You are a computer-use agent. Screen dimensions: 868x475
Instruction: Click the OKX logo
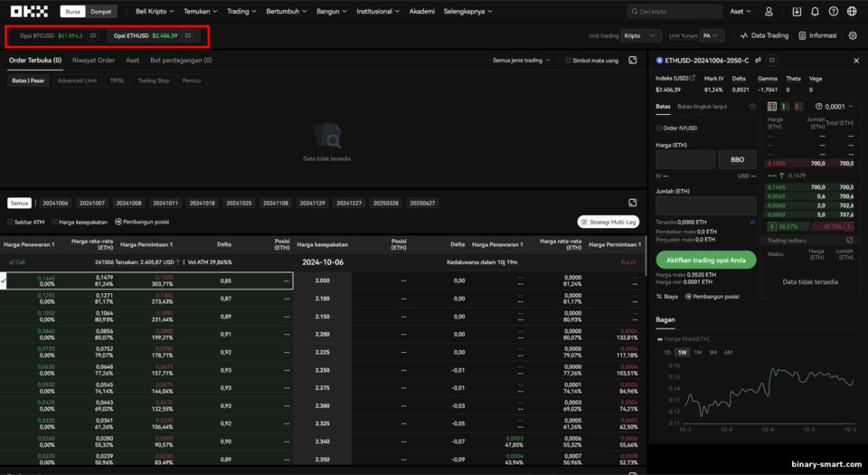(29, 11)
